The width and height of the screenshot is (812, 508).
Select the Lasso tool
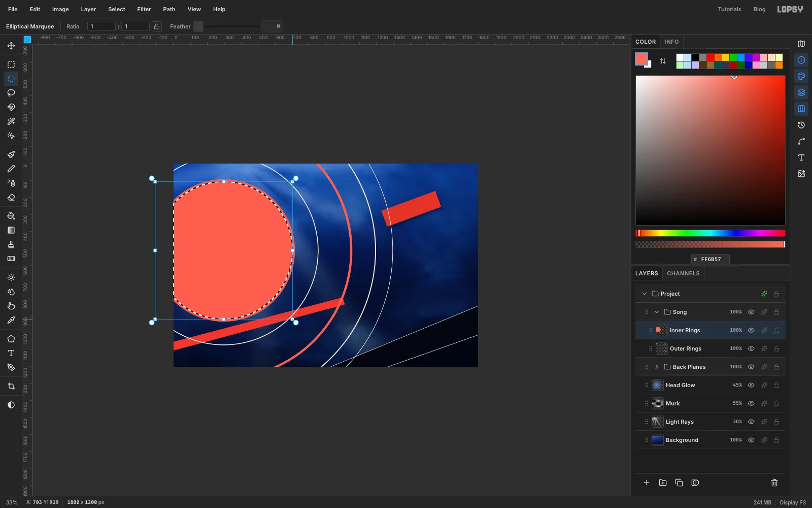point(11,93)
